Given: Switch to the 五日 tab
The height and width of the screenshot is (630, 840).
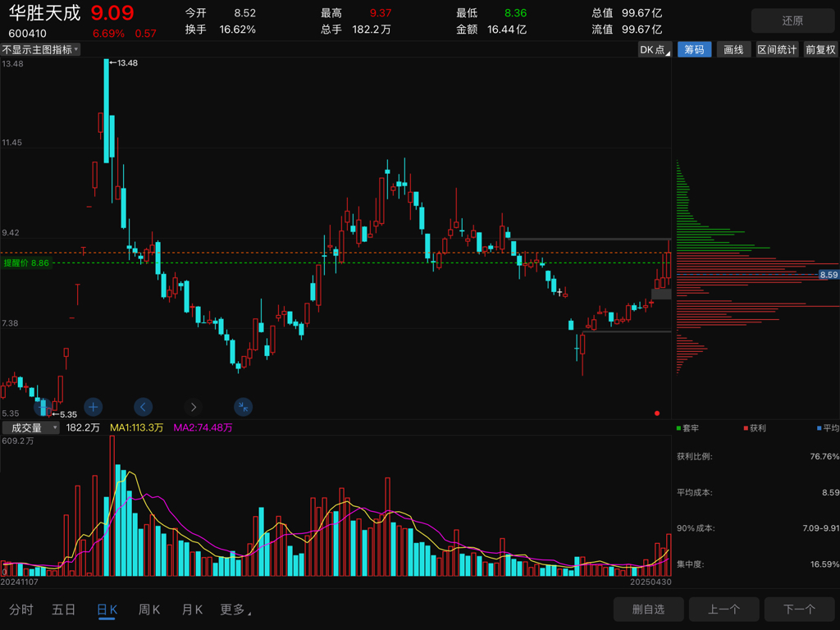Looking at the screenshot, I should click(x=64, y=609).
